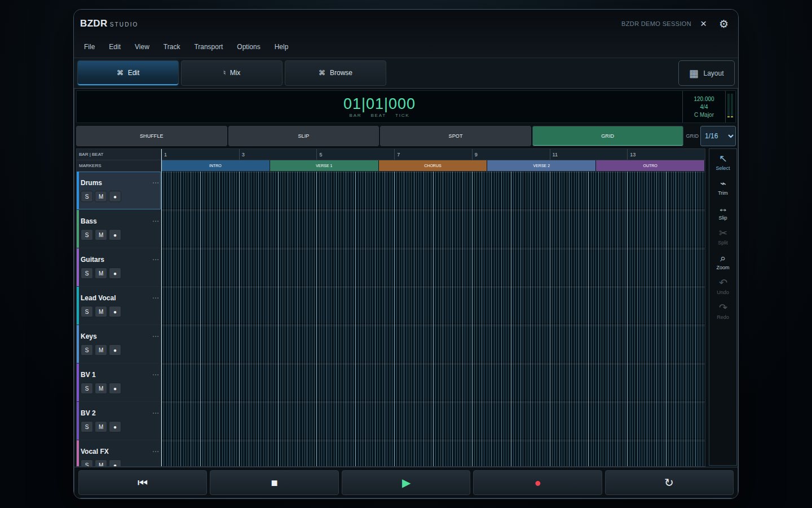Arm recording with the red Record button
Screen dimensions: 812x508
point(537,483)
